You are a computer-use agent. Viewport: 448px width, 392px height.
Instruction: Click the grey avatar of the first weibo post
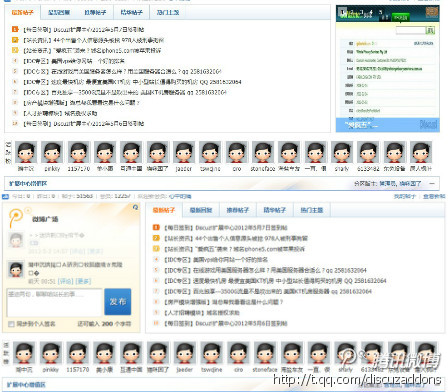(x=16, y=240)
